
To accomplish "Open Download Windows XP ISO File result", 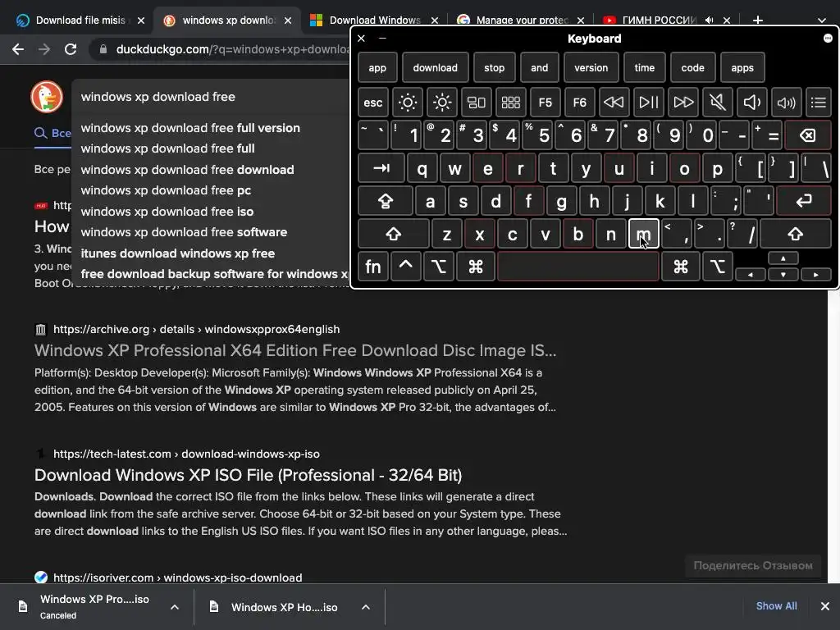I will pyautogui.click(x=248, y=475).
